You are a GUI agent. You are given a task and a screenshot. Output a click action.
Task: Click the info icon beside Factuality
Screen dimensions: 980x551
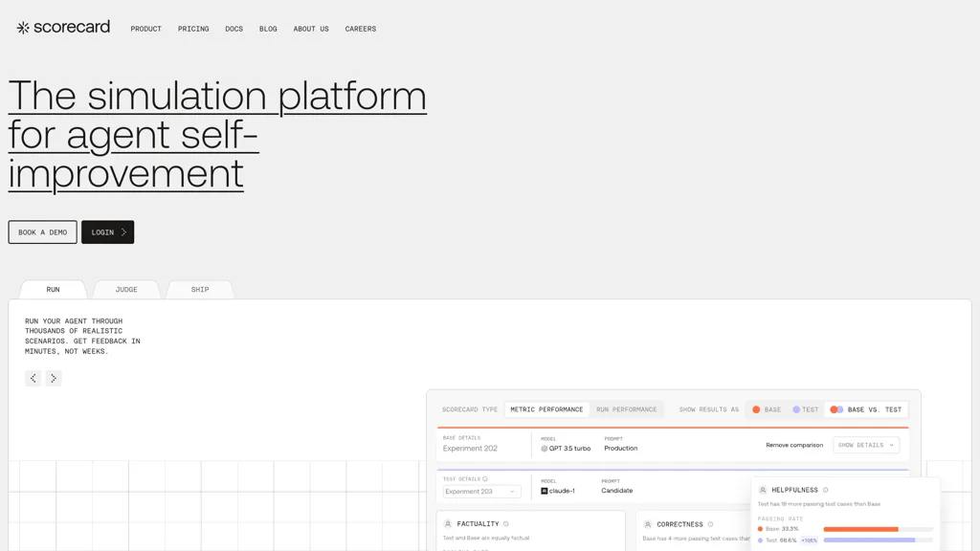point(506,524)
